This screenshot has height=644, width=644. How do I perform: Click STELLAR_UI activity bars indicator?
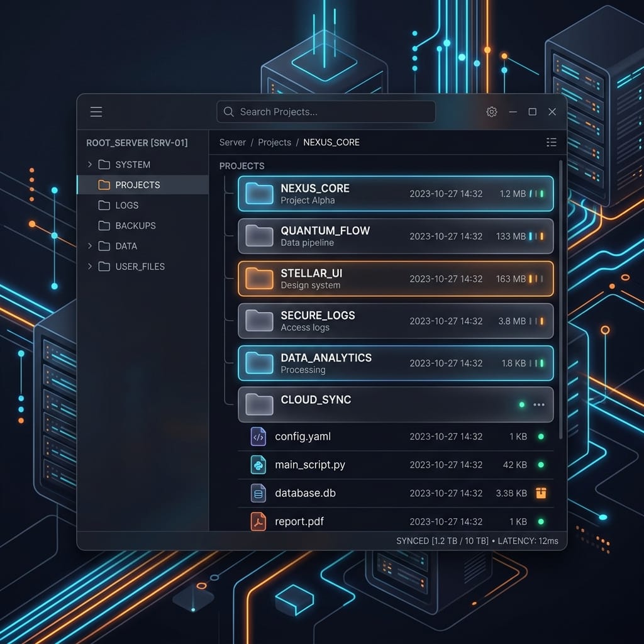coord(536,279)
